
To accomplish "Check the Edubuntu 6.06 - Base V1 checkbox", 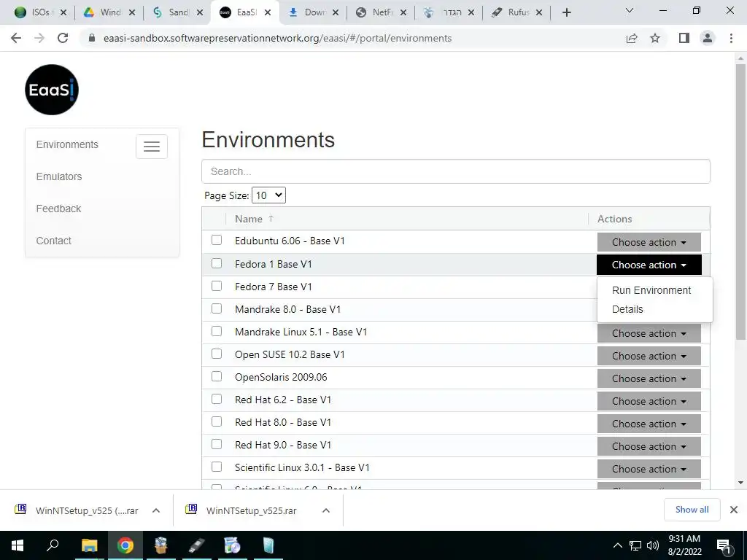I will pos(217,240).
